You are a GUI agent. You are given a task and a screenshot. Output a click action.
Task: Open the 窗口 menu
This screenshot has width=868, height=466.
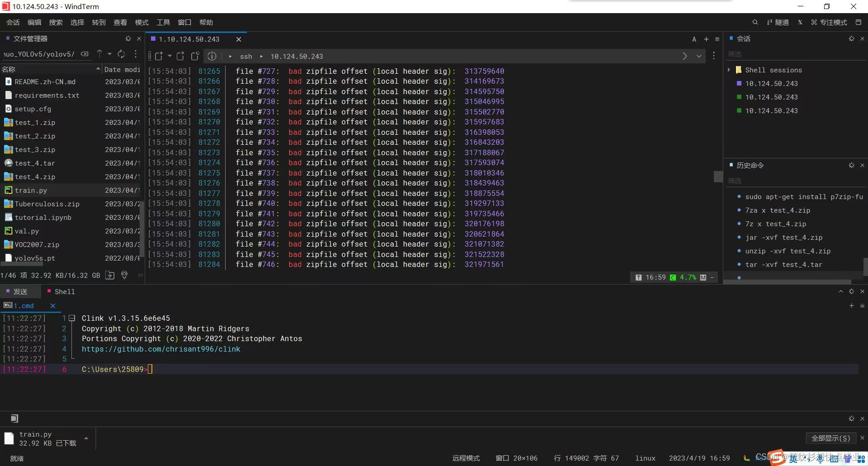click(184, 22)
